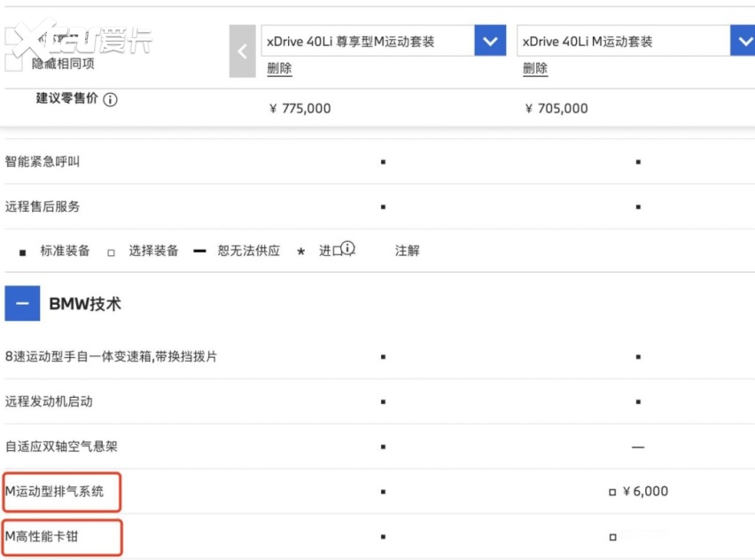
Task: Click the M运动型排气系统 row label
Action: pos(54,491)
